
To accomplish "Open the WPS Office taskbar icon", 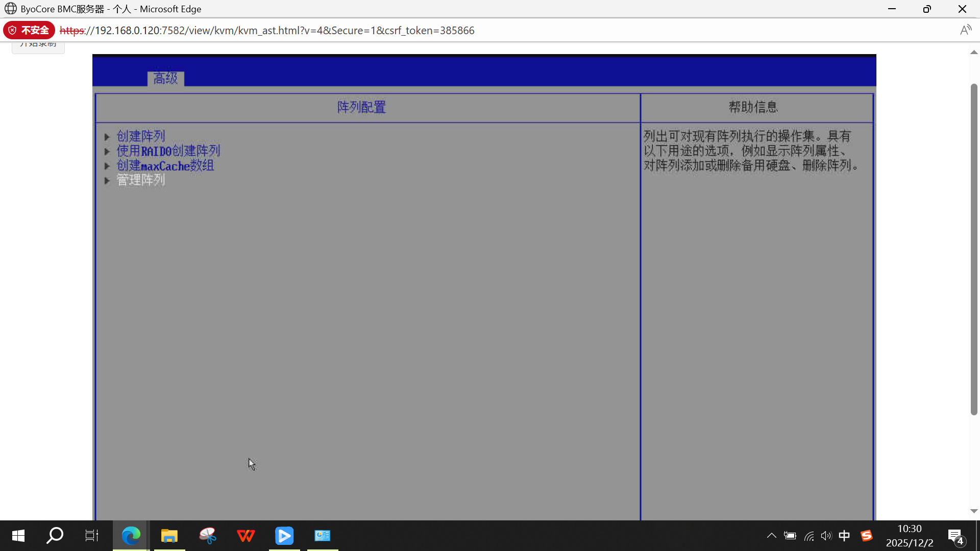I will [x=246, y=536].
